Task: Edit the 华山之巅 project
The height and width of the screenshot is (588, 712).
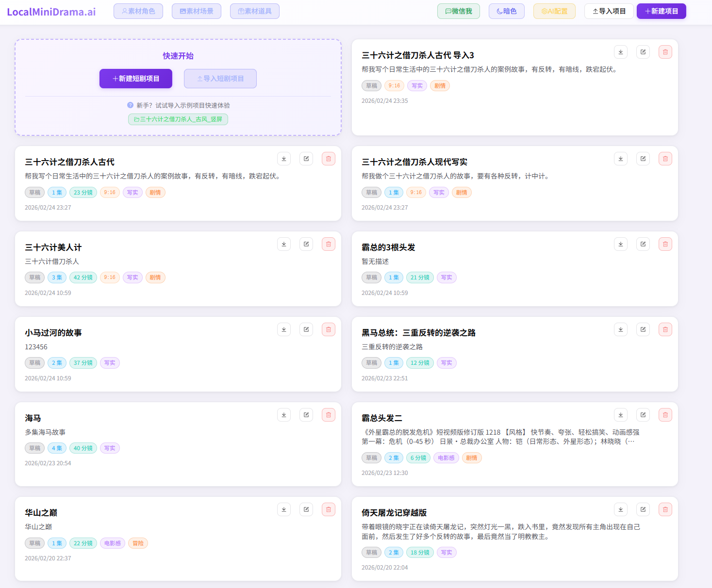Action: (x=306, y=509)
